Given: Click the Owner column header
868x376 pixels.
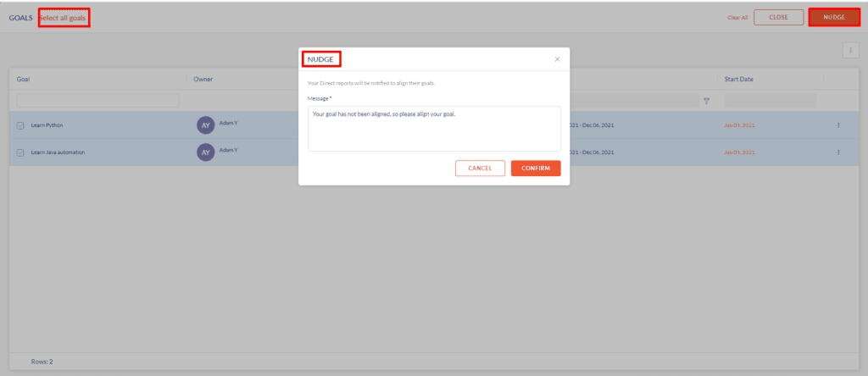Looking at the screenshot, I should [203, 79].
